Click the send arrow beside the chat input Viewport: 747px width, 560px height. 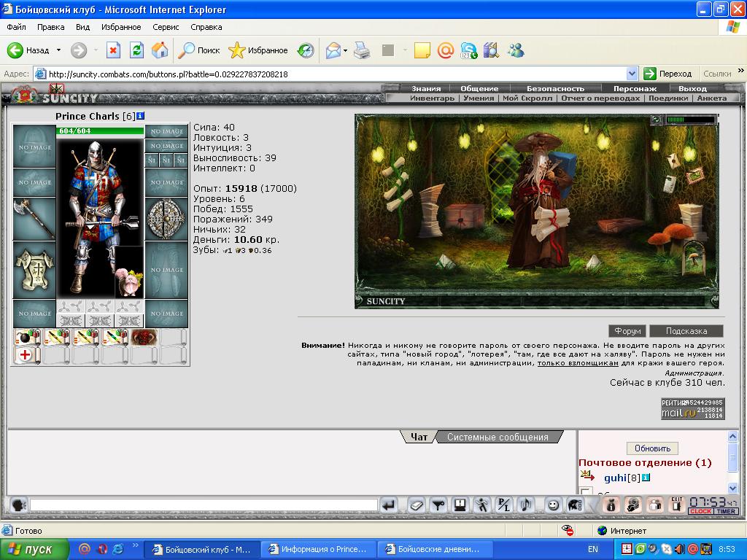(390, 505)
